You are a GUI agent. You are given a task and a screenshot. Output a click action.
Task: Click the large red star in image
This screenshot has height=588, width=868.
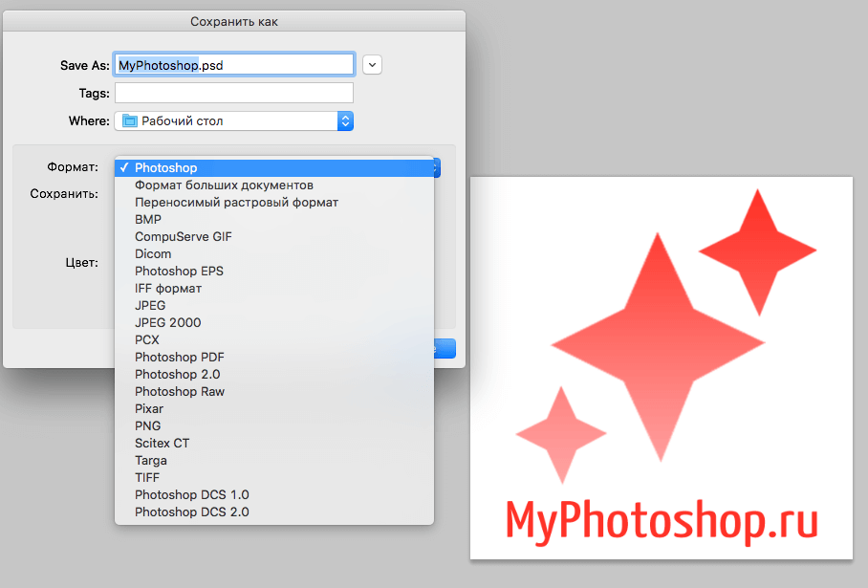(x=657, y=344)
